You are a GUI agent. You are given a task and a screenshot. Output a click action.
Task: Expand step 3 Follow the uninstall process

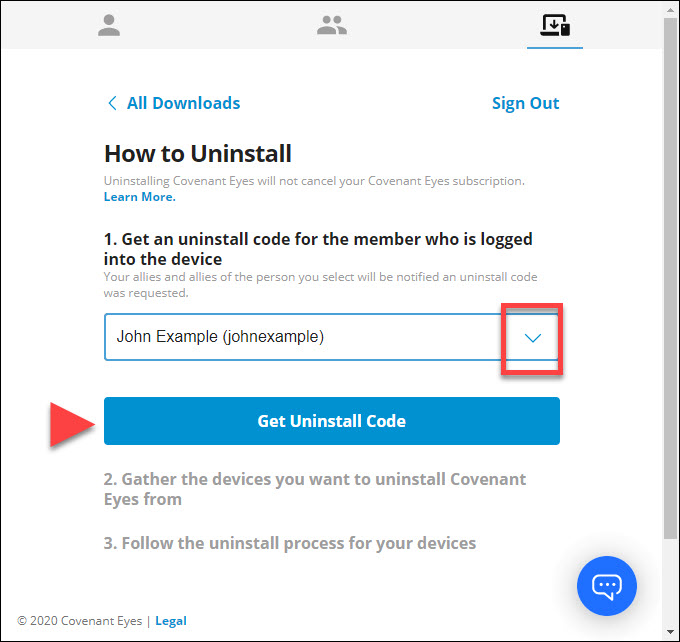[x=290, y=543]
